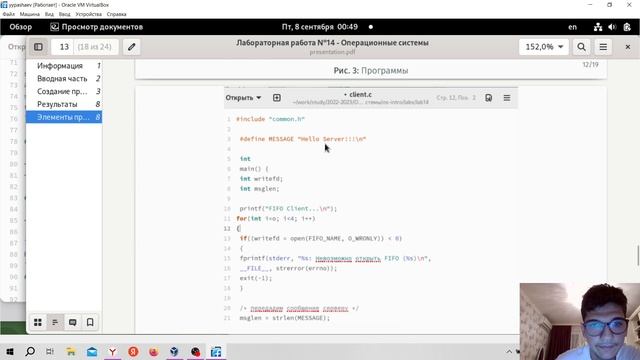640x360 pixels.
Task: Open VirtualBox manager from taskbar
Action: click(x=174, y=351)
